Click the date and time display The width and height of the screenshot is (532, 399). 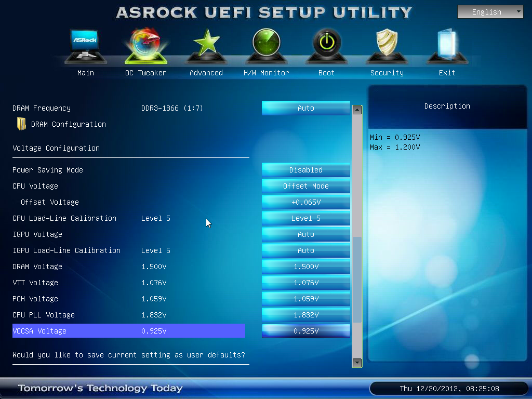449,389
